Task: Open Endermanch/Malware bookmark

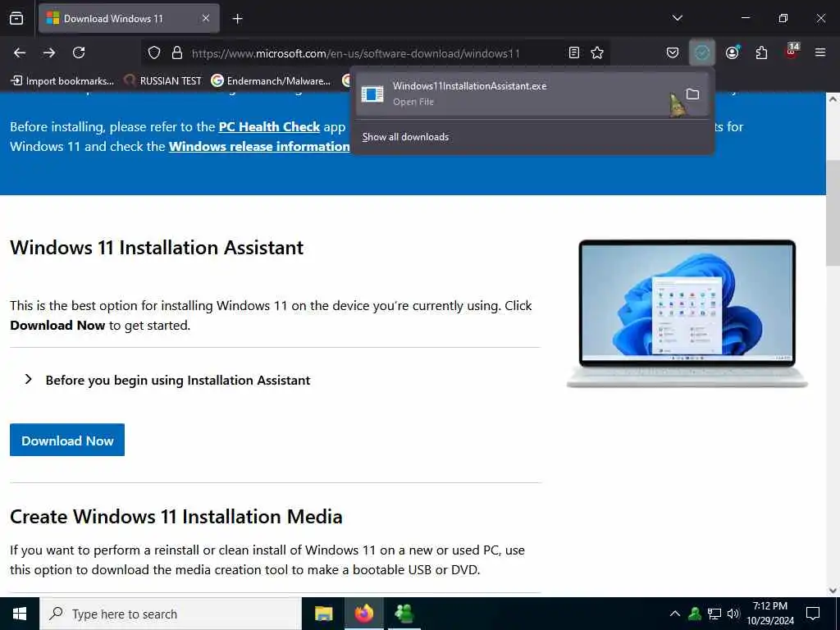Action: [271, 81]
